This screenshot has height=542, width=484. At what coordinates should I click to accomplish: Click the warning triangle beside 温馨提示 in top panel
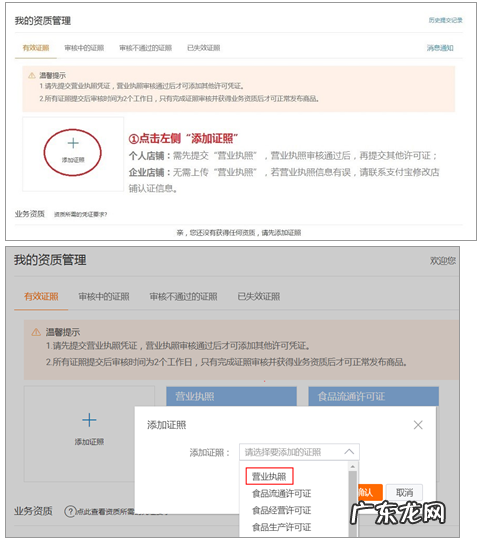32,75
